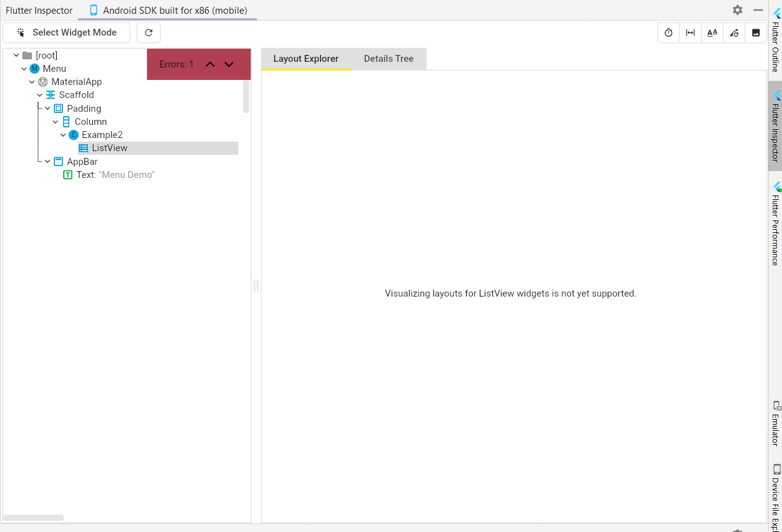Collapse the Scaffold tree node
The width and height of the screenshot is (782, 532).
39,95
